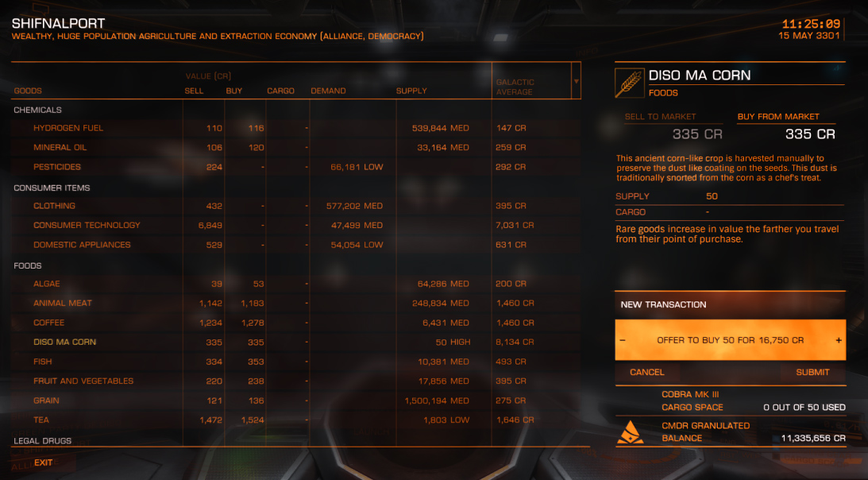Click the Goods column header
Image resolution: width=868 pixels, height=480 pixels.
tap(28, 91)
